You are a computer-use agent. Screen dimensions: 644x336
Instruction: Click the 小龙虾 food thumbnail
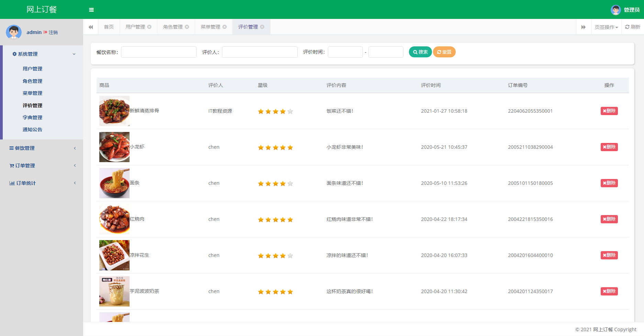(114, 147)
